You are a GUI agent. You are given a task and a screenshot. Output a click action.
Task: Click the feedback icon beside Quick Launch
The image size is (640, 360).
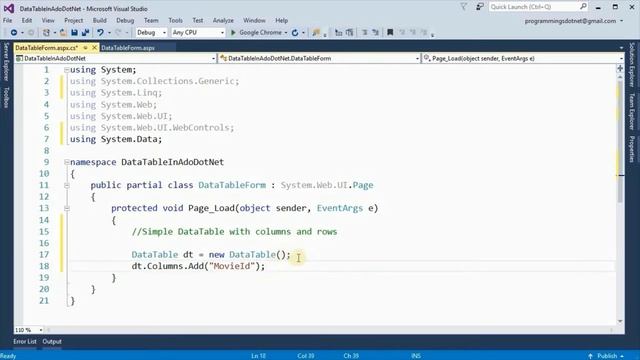pyautogui.click(x=480, y=7)
